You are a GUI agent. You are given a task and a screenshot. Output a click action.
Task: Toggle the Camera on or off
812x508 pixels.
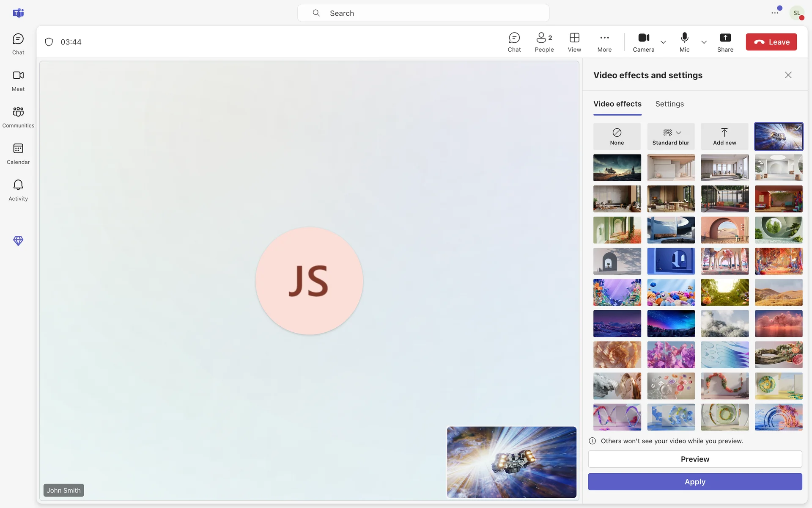[x=643, y=42]
